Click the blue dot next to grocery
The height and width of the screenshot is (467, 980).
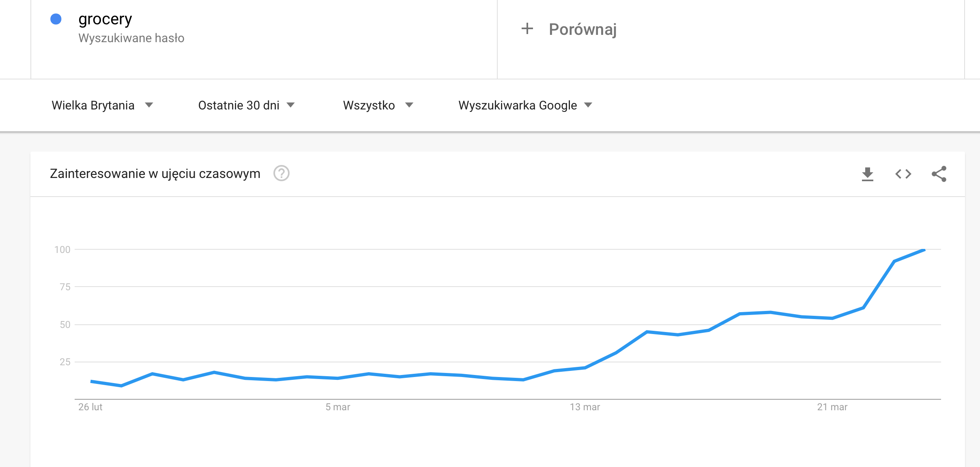coord(56,19)
